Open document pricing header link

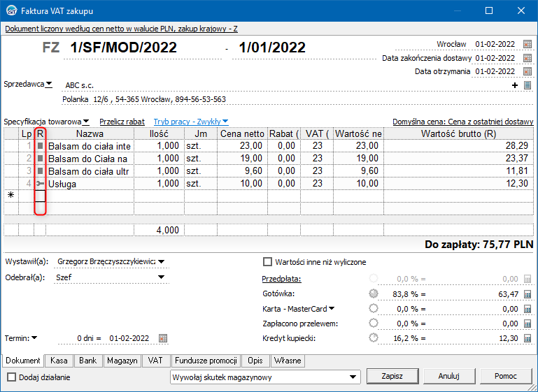point(121,29)
